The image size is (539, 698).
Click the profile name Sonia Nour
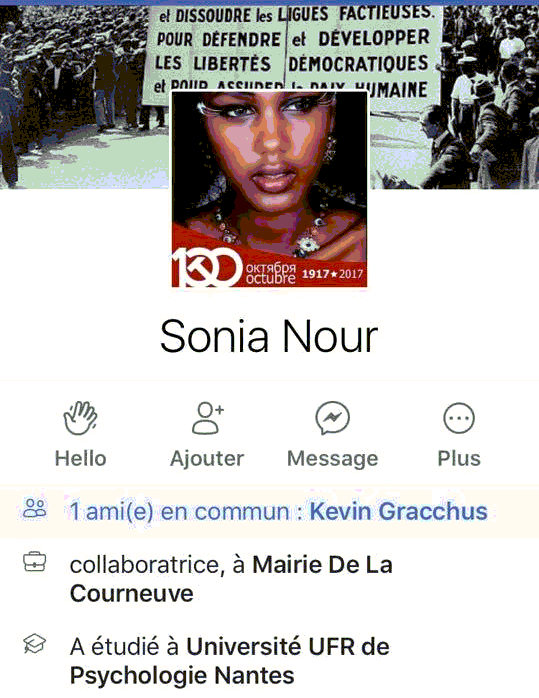(x=269, y=336)
